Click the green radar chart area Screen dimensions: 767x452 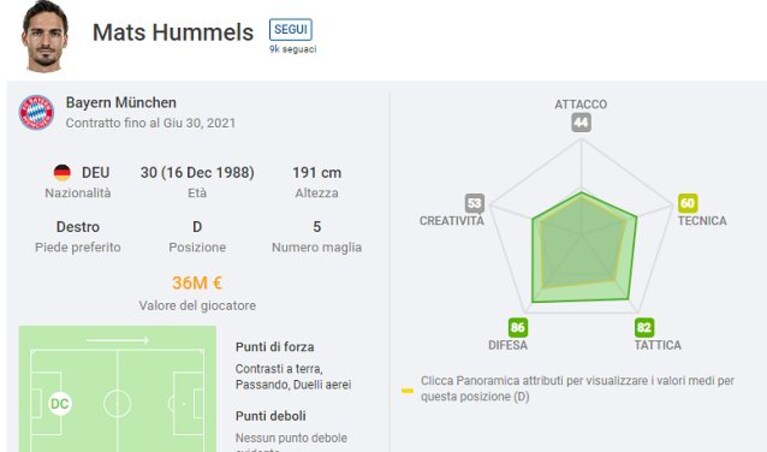tap(584, 248)
